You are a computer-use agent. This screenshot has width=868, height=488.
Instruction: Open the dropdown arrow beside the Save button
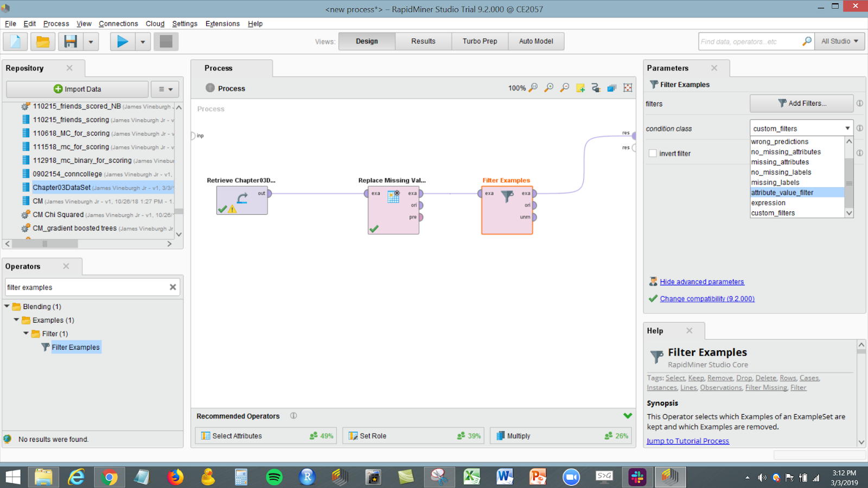tap(91, 41)
